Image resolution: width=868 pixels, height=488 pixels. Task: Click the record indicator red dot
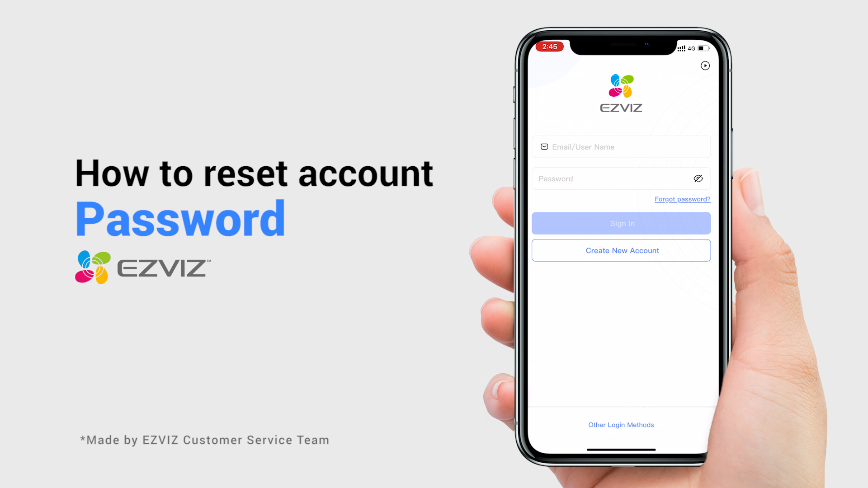pos(548,47)
